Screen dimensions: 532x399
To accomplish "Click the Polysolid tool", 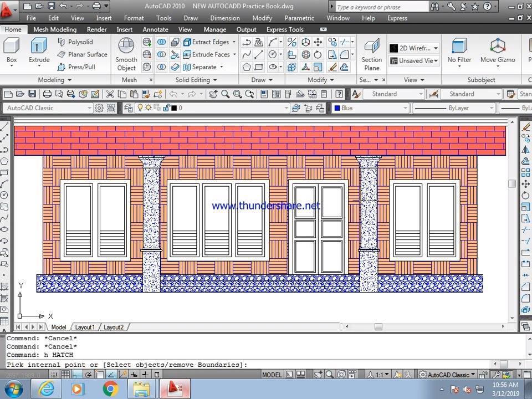I will (75, 42).
